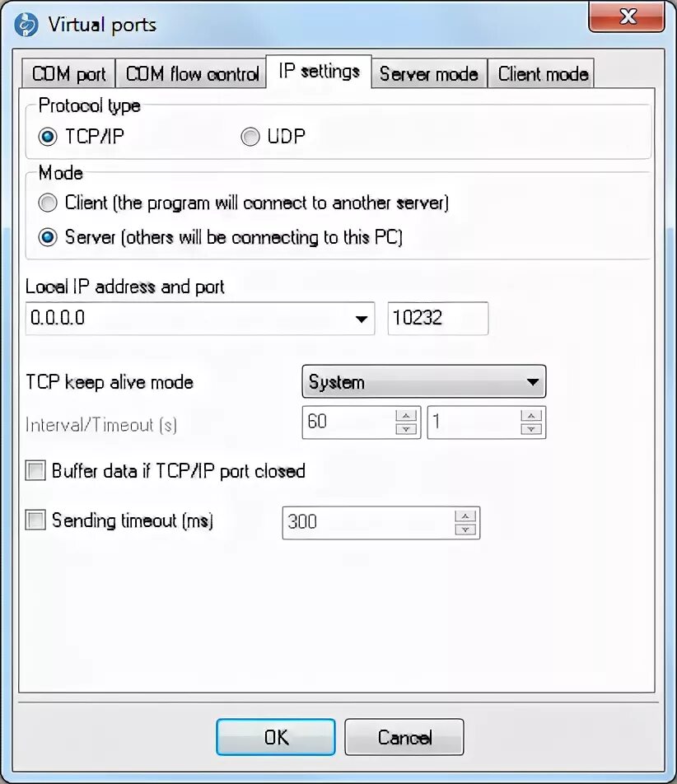Screen dimensions: 677x784
Task: Choose Client mode radio option
Action: pos(48,203)
